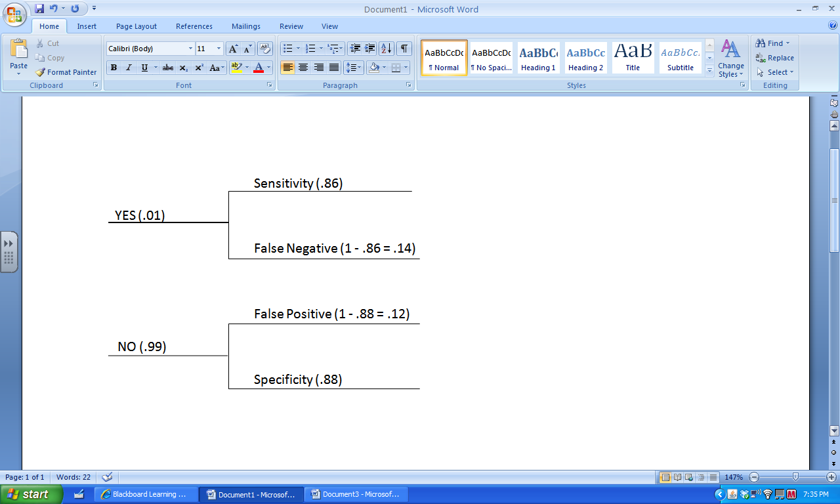Show or hide paragraph marks
This screenshot has width=840, height=504.
pyautogui.click(x=404, y=49)
